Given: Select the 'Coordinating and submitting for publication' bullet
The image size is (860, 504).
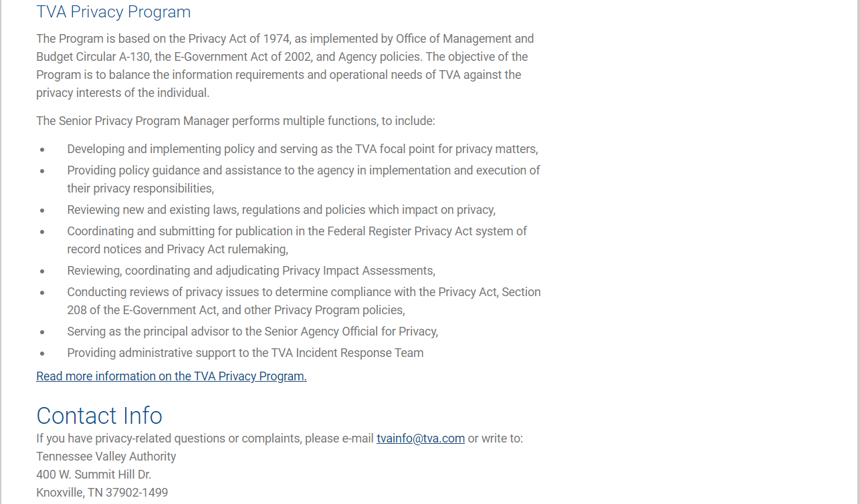Looking at the screenshot, I should pos(296,240).
